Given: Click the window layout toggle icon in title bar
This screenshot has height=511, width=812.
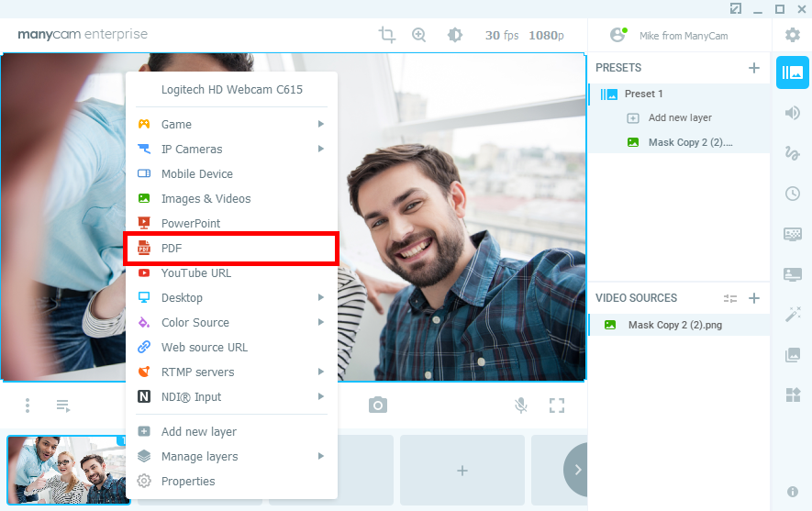Looking at the screenshot, I should pos(735,8).
